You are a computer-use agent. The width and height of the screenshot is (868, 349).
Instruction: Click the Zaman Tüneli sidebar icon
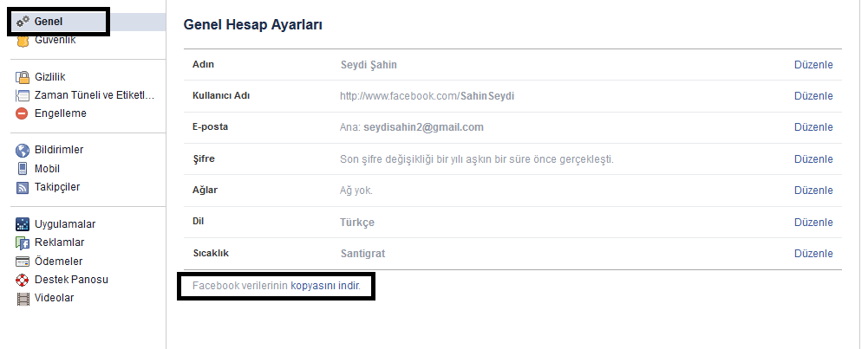[23, 95]
